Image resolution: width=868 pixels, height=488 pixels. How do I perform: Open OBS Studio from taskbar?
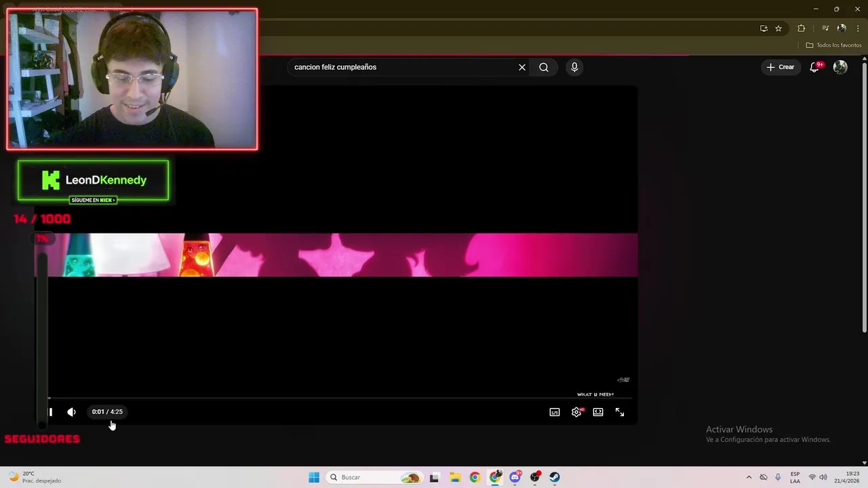(535, 477)
